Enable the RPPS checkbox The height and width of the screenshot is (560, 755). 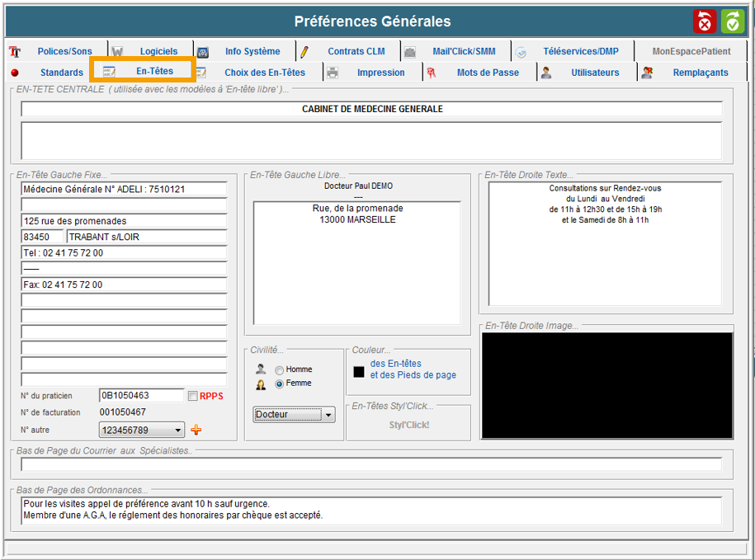[193, 396]
